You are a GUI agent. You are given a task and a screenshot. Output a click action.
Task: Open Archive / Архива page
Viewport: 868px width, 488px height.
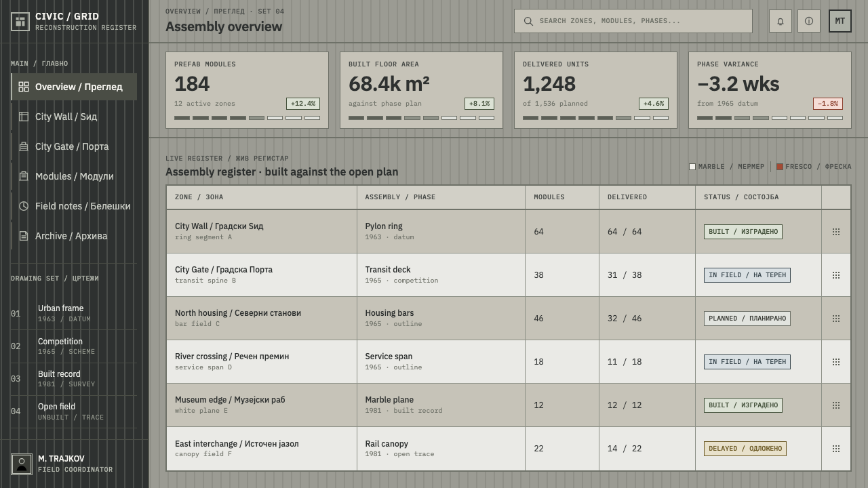(74, 236)
